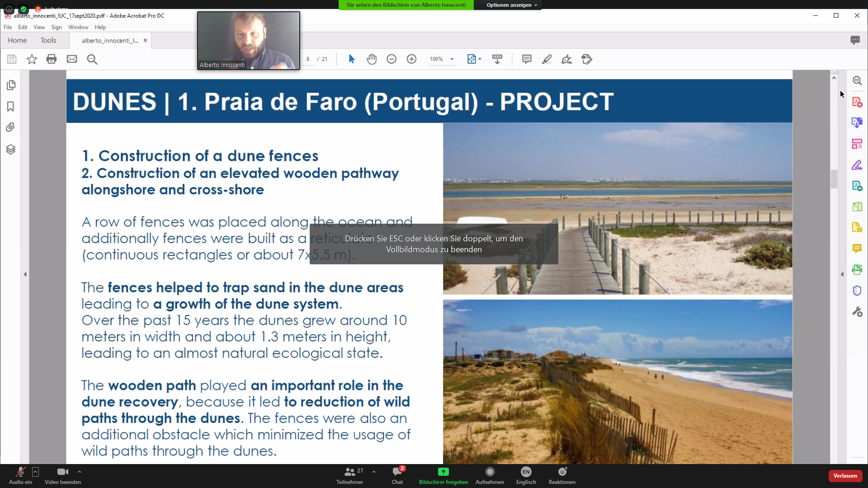This screenshot has height=488, width=868.
Task: Expand video options arrow next to Video beenden
Action: pyautogui.click(x=80, y=471)
